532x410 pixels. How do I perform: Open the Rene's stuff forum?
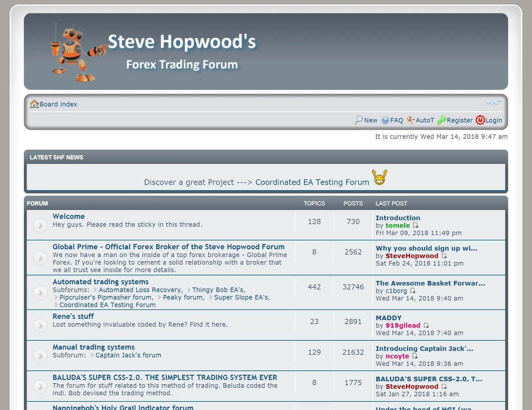[73, 316]
